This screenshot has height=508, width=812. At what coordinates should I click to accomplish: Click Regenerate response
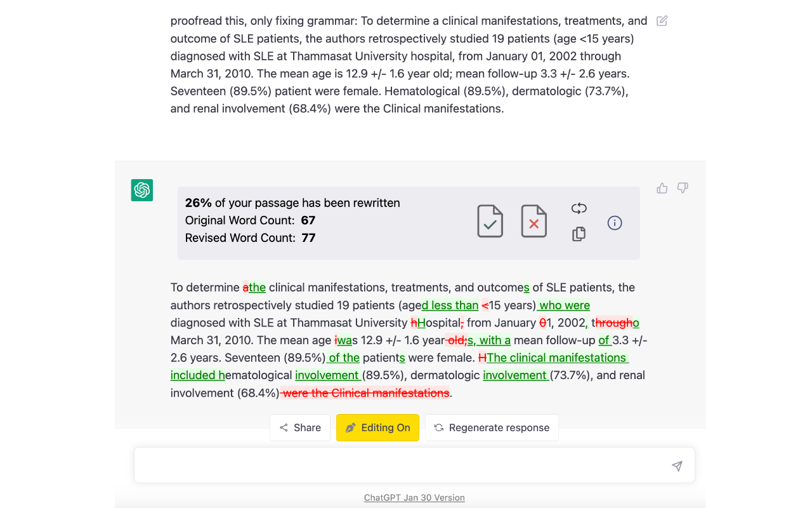click(492, 427)
